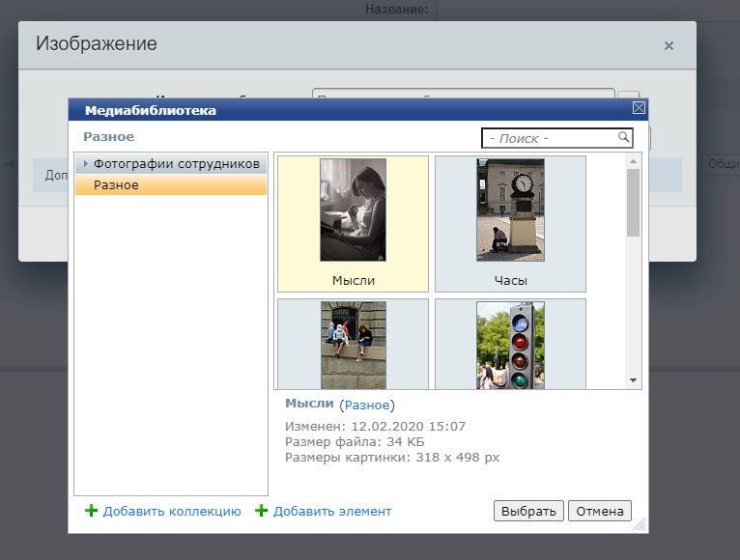Click the Мысли title in details

(309, 404)
